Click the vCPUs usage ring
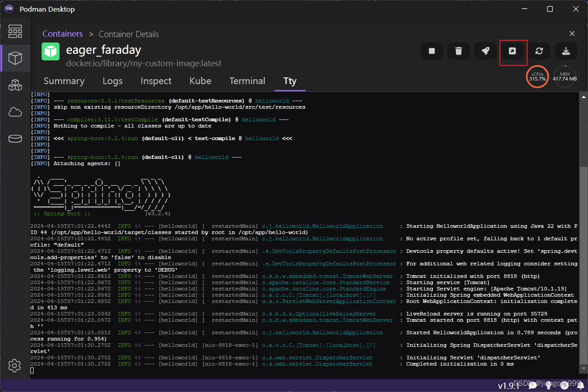The height and width of the screenshot is (392, 588). tap(537, 77)
